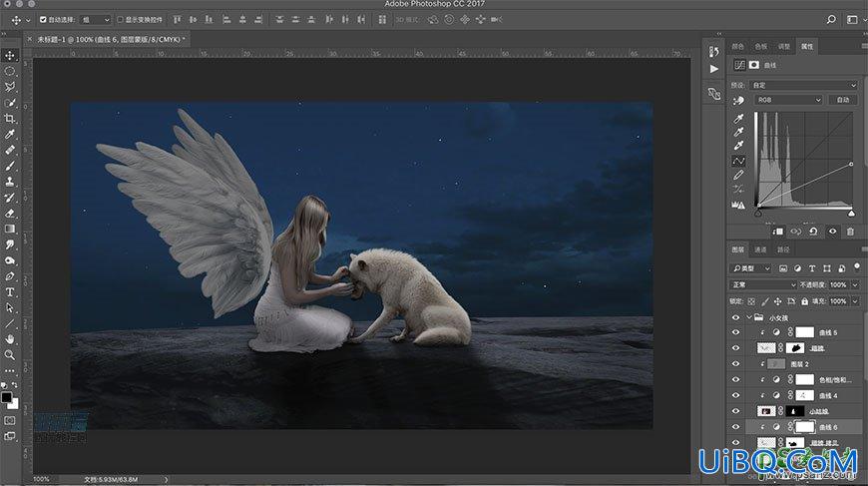
Task: Select the Crop tool
Action: [10, 119]
